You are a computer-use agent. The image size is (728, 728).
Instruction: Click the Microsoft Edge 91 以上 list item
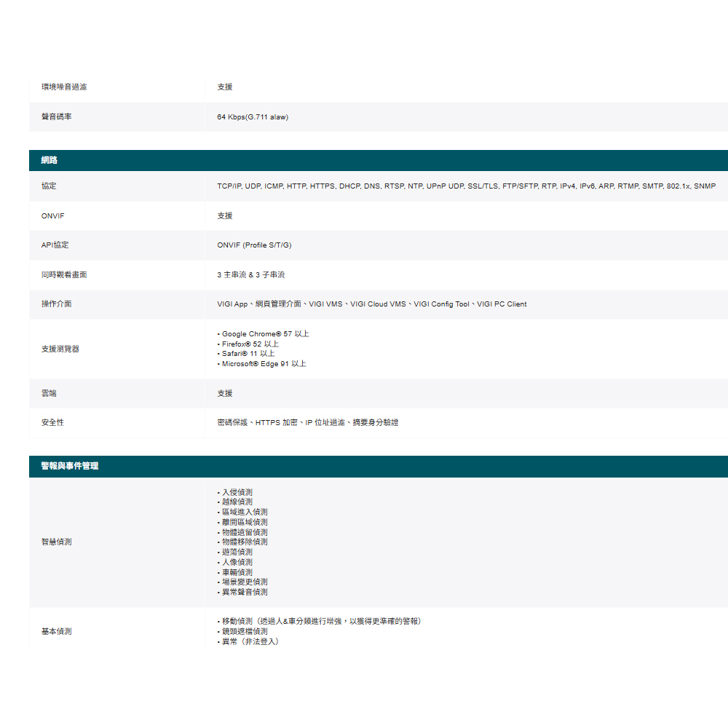264,364
